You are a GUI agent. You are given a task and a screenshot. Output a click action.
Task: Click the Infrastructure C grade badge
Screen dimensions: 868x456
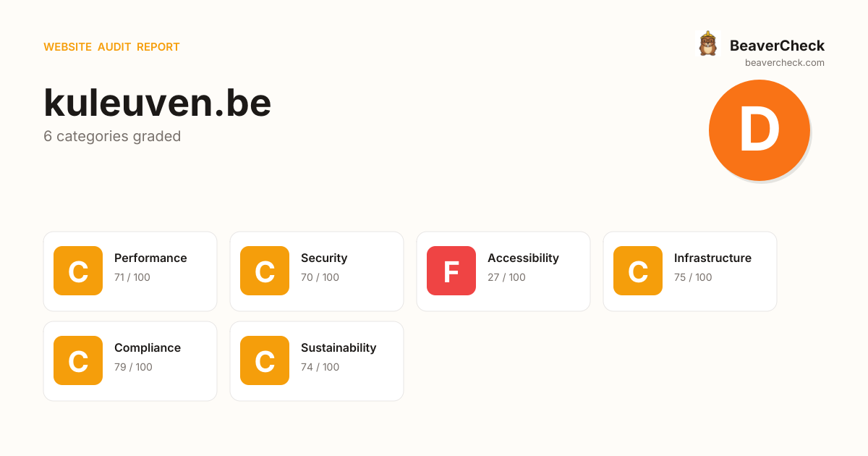[638, 271]
